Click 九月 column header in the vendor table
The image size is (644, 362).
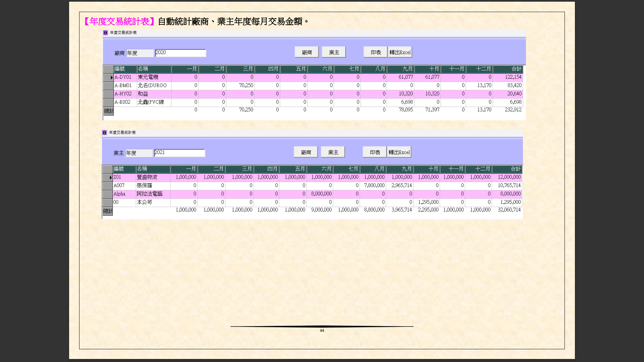[401, 69]
